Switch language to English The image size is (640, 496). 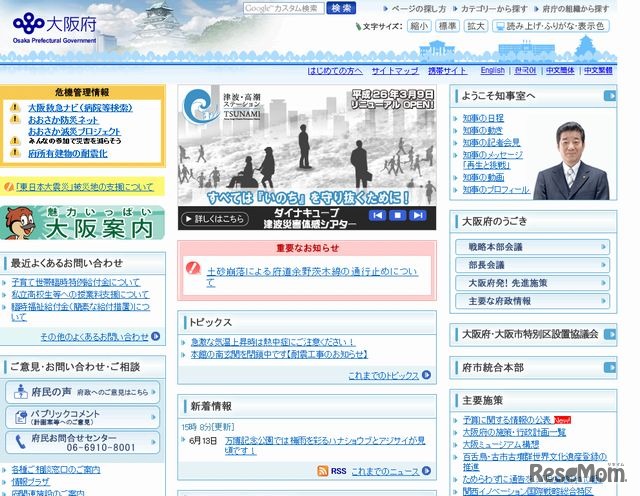click(493, 70)
